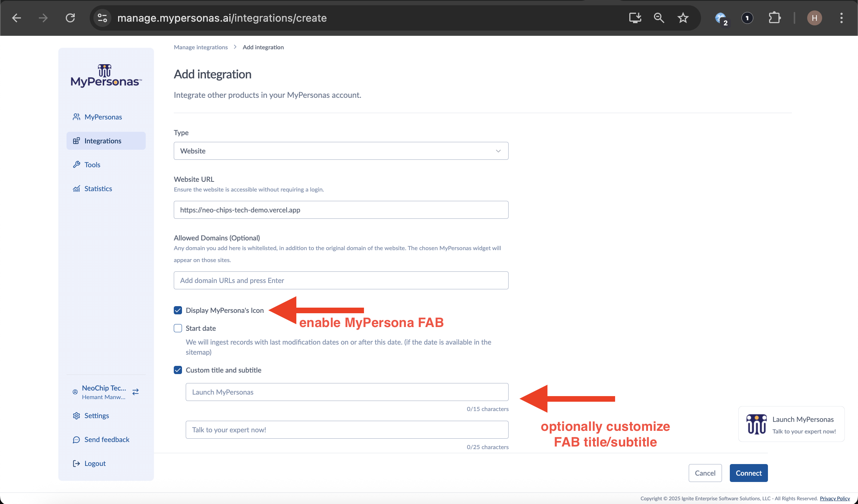Image resolution: width=858 pixels, height=504 pixels.
Task: Click the zoom magnifier icon in address bar
Action: 659,18
